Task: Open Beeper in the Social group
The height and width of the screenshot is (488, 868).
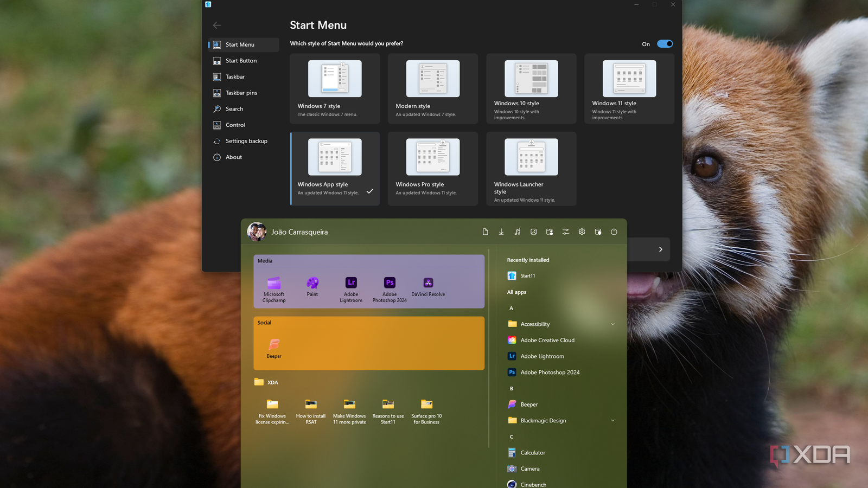Action: point(274,348)
